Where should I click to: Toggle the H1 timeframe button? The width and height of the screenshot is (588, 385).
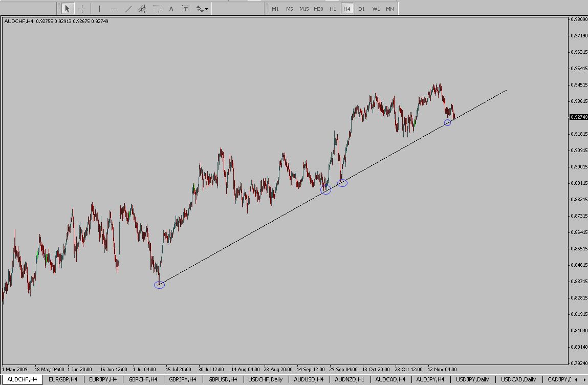[x=333, y=9]
